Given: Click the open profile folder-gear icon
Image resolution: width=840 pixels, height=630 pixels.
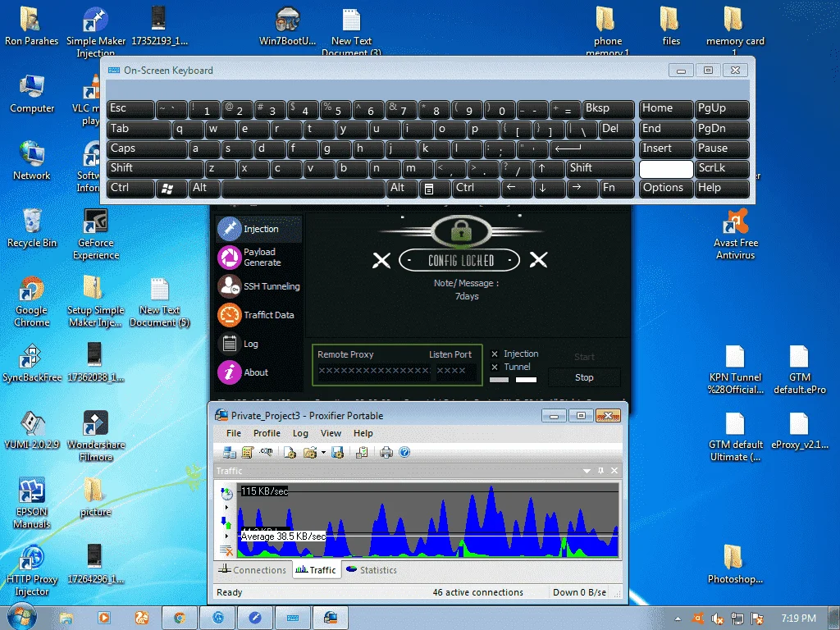Looking at the screenshot, I should (309, 453).
